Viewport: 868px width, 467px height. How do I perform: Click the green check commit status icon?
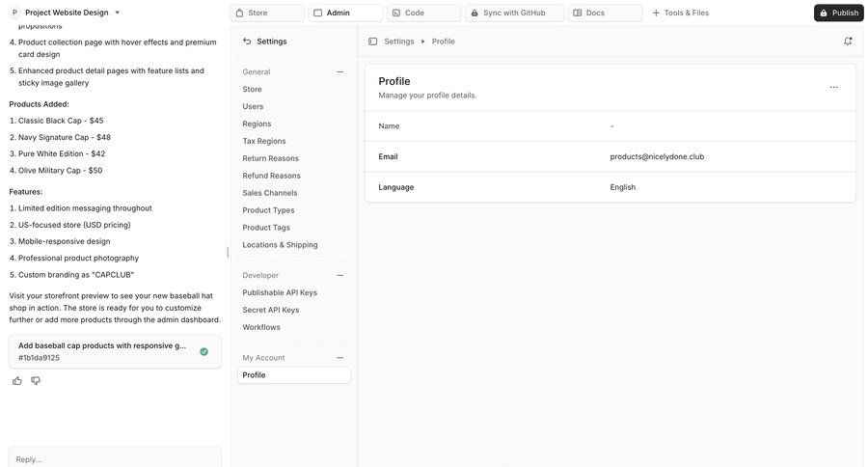tap(203, 351)
